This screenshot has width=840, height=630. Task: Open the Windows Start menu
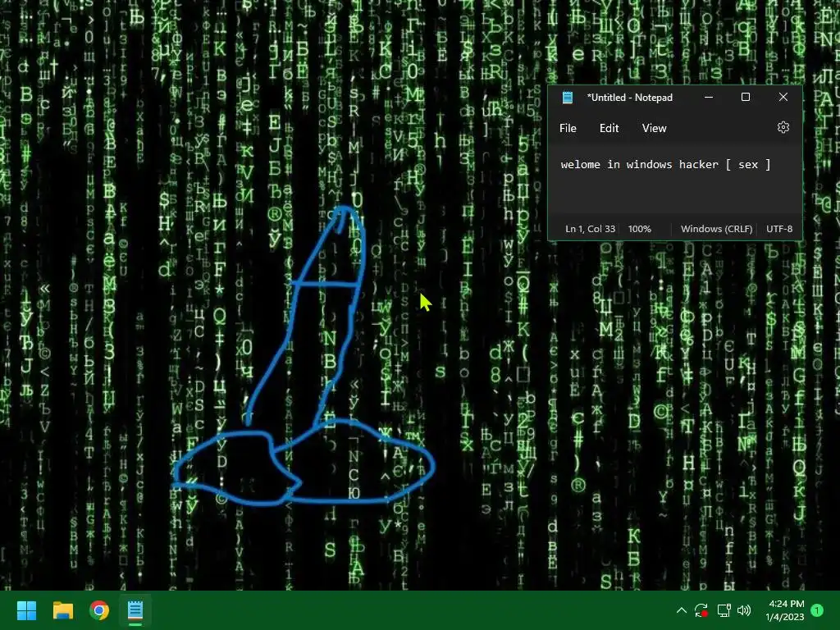(26, 610)
